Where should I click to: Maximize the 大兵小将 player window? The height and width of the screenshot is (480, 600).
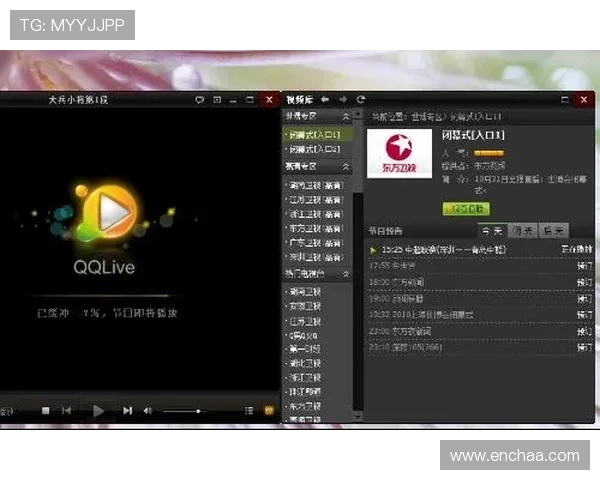click(249, 100)
